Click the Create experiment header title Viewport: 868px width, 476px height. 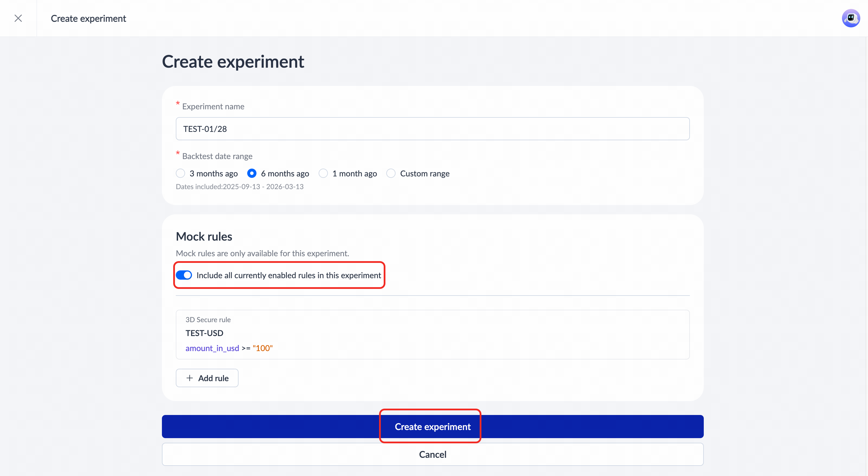point(88,18)
